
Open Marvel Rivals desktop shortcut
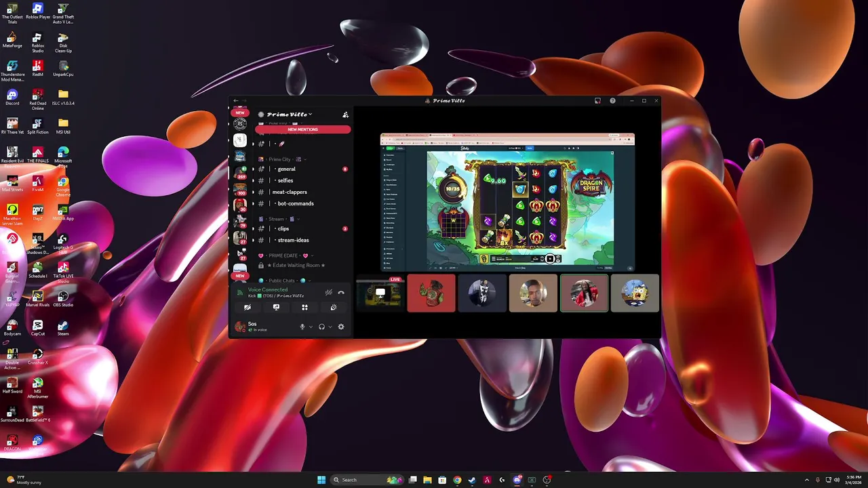pos(37,299)
